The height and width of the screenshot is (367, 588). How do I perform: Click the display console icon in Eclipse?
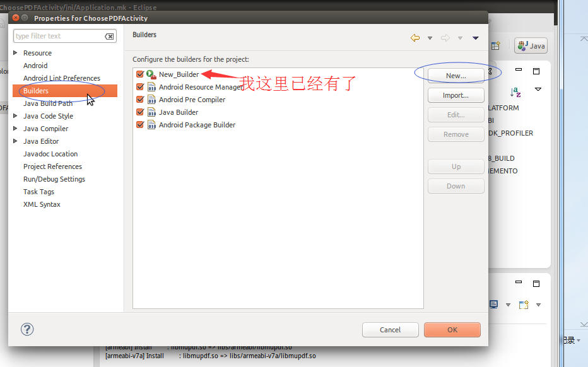[493, 305]
